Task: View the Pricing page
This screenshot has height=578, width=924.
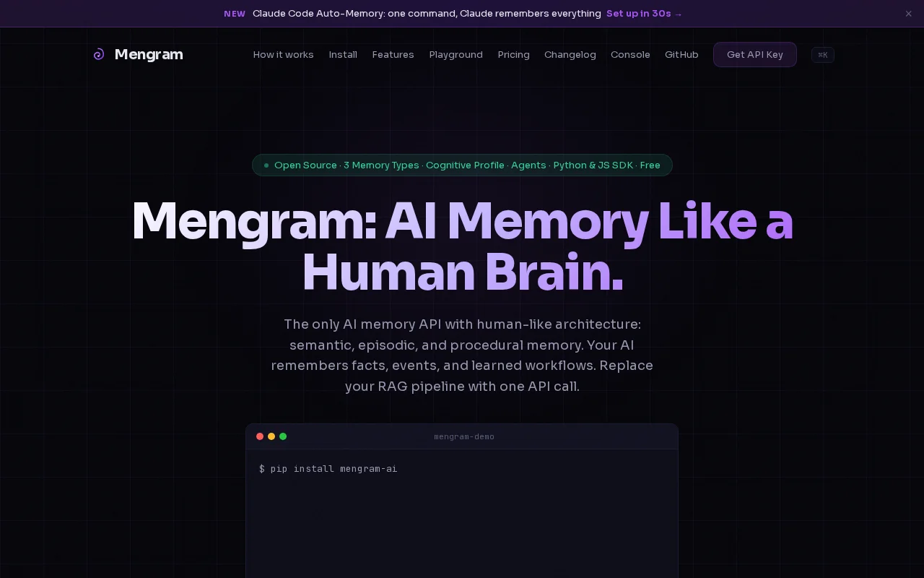Action: pos(513,55)
